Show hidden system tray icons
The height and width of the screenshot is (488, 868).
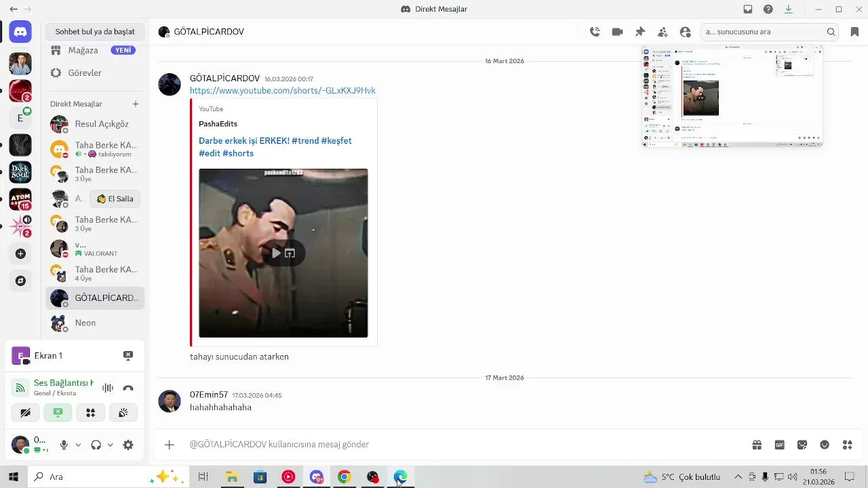(738, 477)
